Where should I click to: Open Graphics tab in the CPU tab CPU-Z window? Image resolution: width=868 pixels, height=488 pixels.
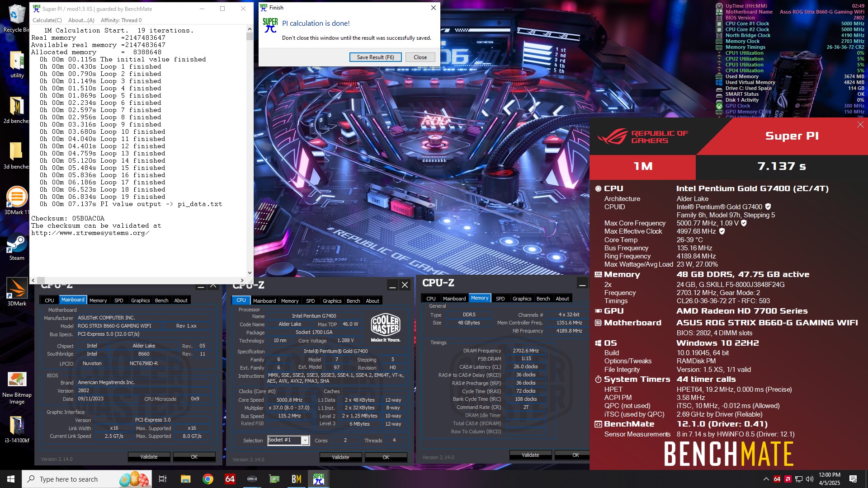click(x=332, y=301)
